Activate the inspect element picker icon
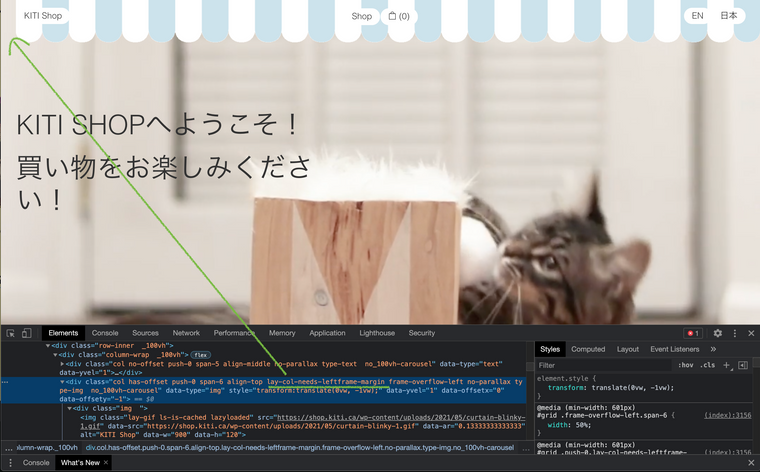The height and width of the screenshot is (472, 760). [10, 333]
